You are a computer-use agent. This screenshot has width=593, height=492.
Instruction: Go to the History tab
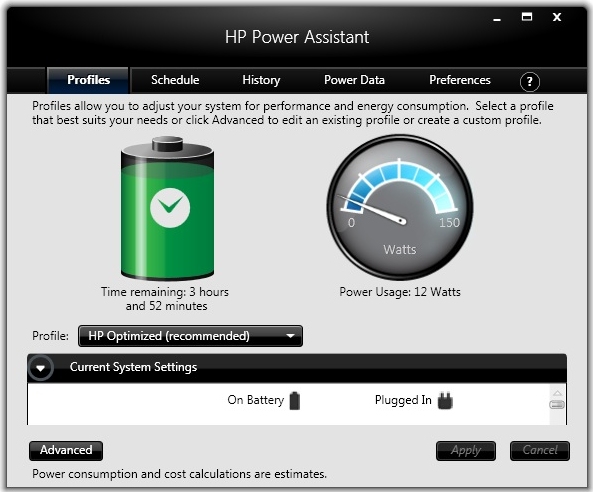coord(261,80)
